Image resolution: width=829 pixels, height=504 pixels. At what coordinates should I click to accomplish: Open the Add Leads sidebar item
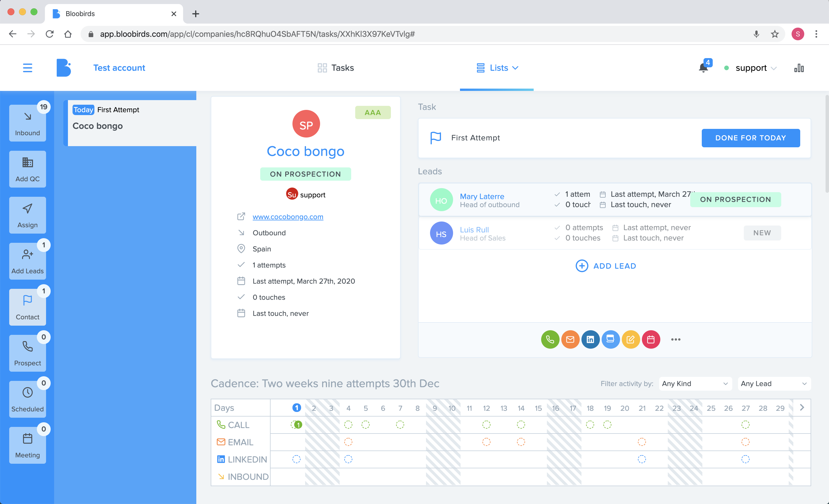[28, 261]
